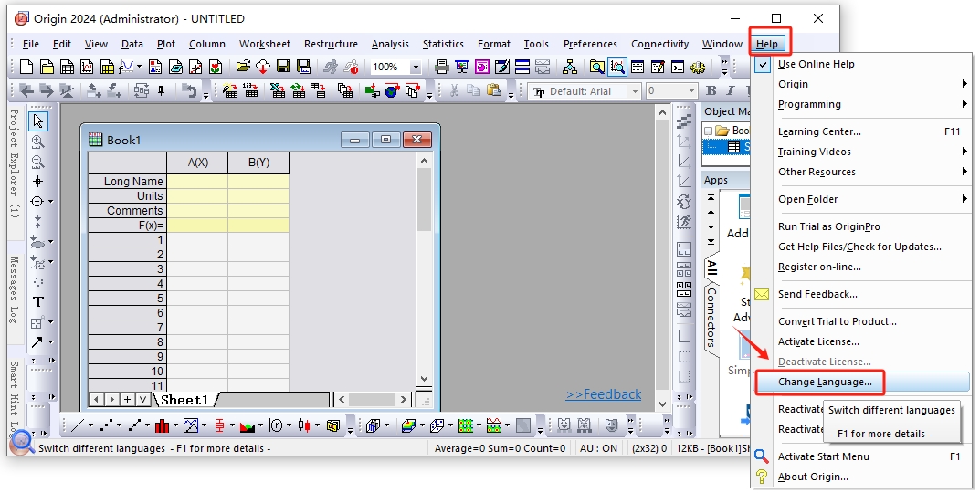This screenshot has width=980, height=493.
Task: Select the Zoom In tool
Action: tap(38, 142)
